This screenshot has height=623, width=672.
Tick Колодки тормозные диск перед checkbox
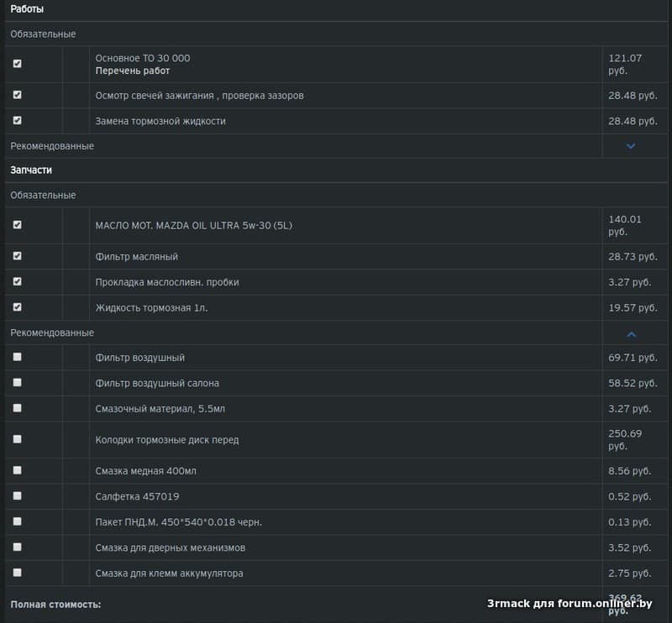[x=18, y=439]
